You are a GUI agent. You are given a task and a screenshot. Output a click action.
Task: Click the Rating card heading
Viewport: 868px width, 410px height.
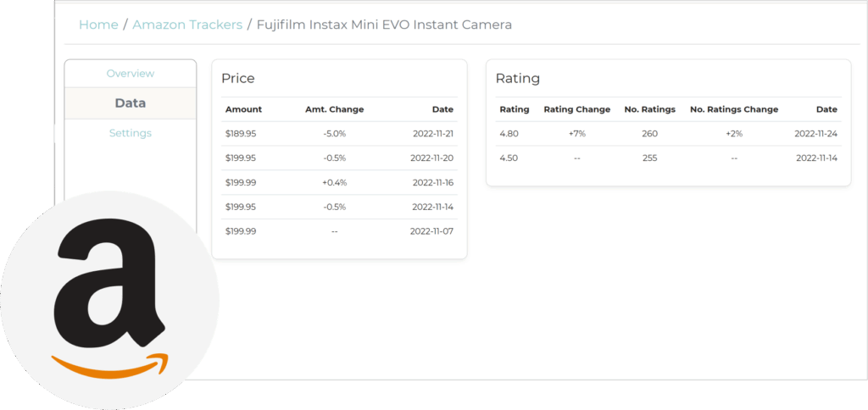(x=518, y=79)
